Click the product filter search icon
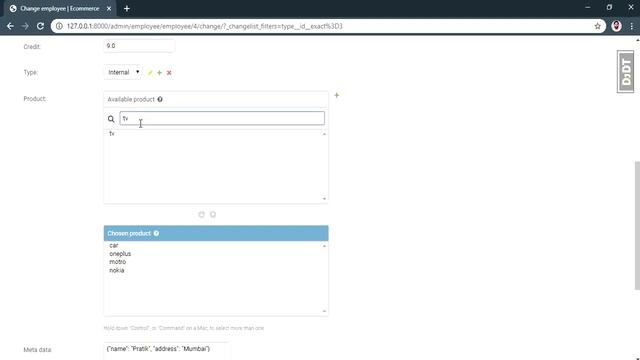Viewport: 640px width, 360px height. tap(111, 119)
